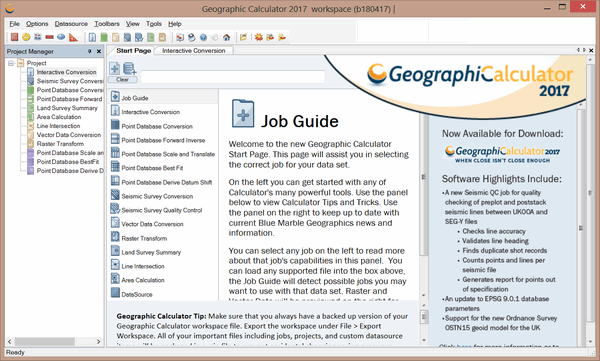Click the yellow folder toolbar icon
The height and width of the screenshot is (361, 600).
(243, 37)
